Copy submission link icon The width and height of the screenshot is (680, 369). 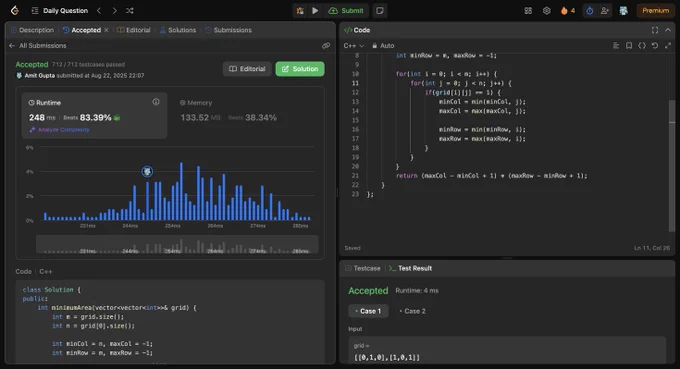coord(326,46)
